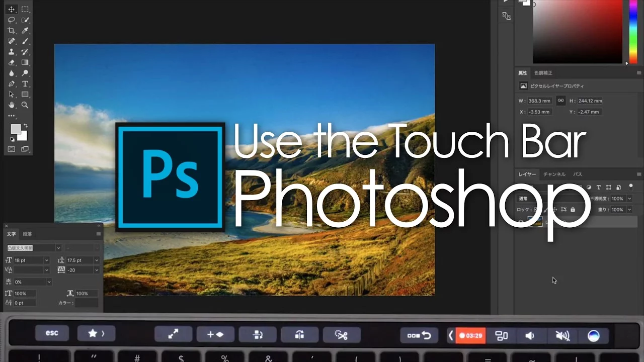Open the font family dropdown arrow
The image size is (644, 362).
pos(58,248)
